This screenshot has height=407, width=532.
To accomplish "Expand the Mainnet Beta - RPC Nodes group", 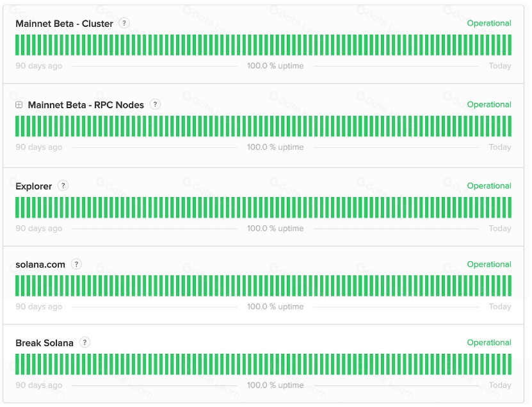I will [x=19, y=105].
